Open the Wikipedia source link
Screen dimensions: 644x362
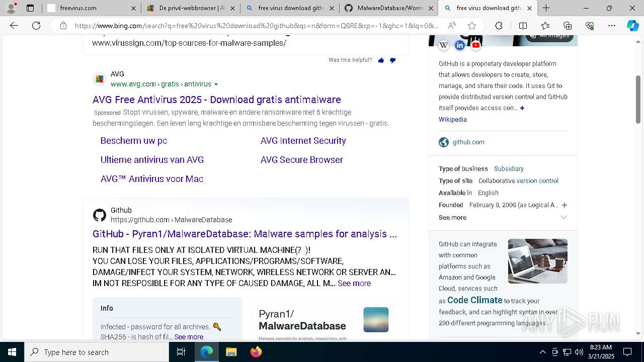point(453,120)
